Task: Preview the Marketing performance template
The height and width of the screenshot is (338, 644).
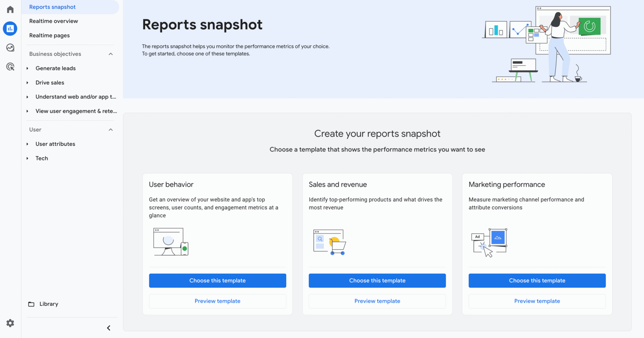Action: (x=537, y=301)
